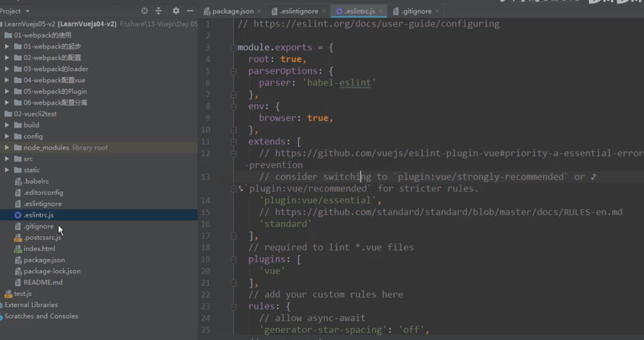
Task: Expand the 04-webpack配置vue folder
Action: click(7, 80)
